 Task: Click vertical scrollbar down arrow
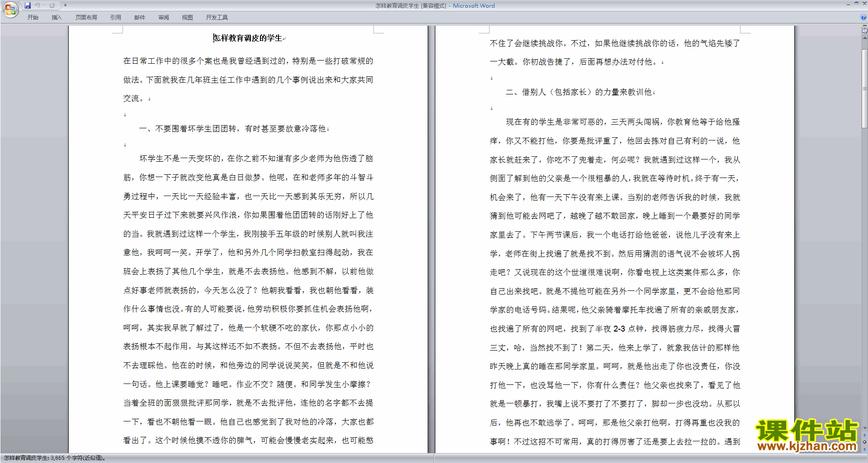pyautogui.click(x=864, y=428)
